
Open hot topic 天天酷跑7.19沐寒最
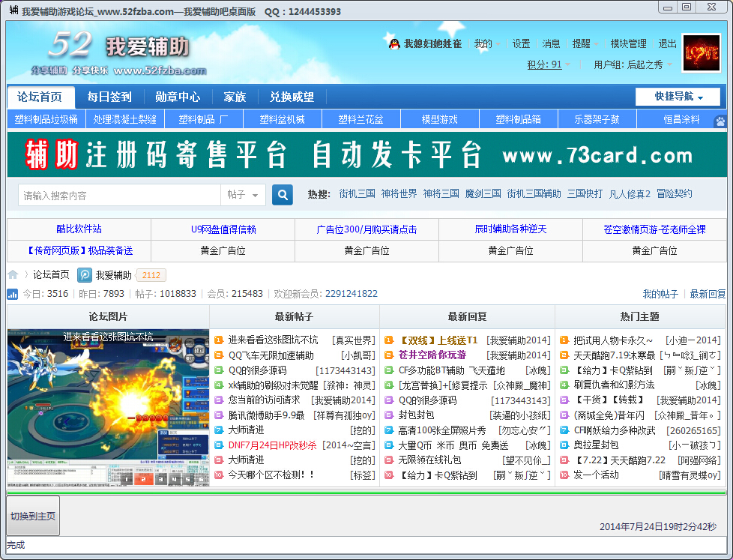point(615,355)
